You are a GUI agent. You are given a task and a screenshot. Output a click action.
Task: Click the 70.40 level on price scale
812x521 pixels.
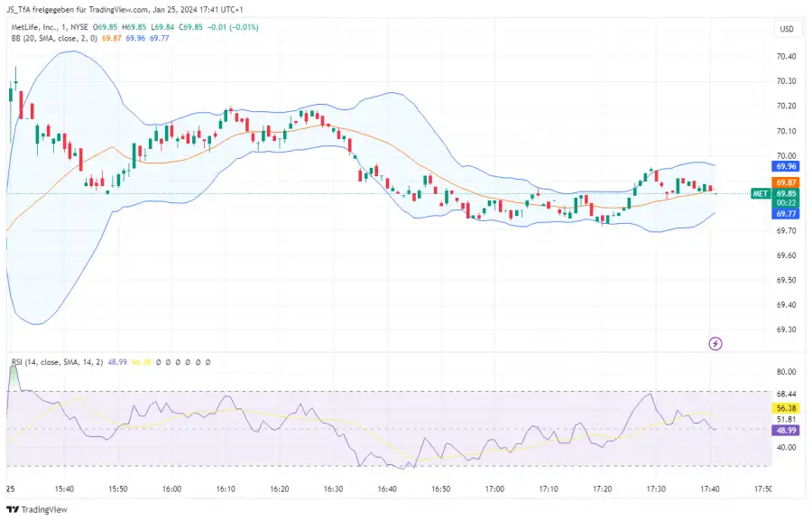(x=785, y=56)
